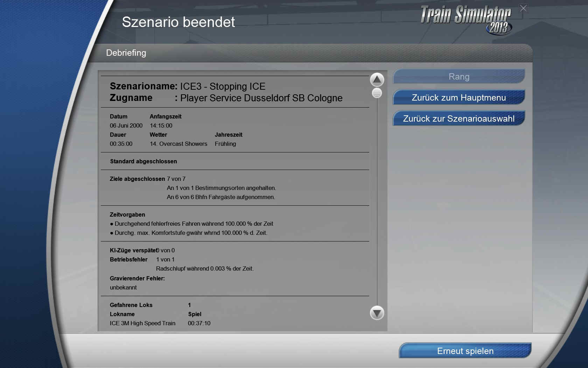Click the 'Standard abgeschlossen' status line
This screenshot has width=588, height=368.
pos(143,161)
